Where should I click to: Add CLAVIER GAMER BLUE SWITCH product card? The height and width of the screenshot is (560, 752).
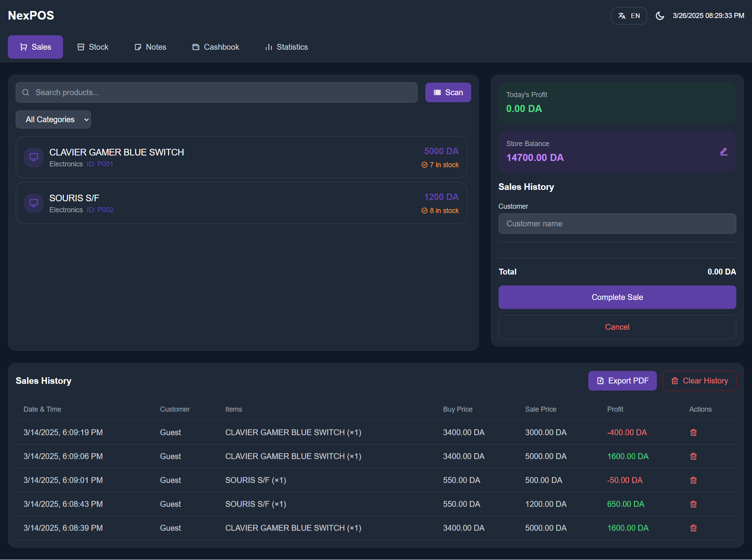[241, 157]
